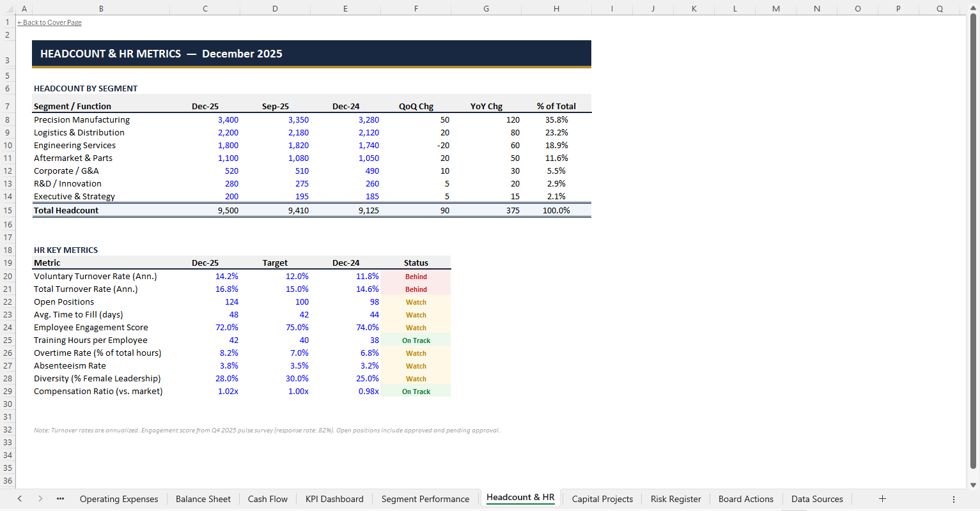This screenshot has height=511, width=980.
Task: View the Board Actions sheet
Action: coord(746,499)
